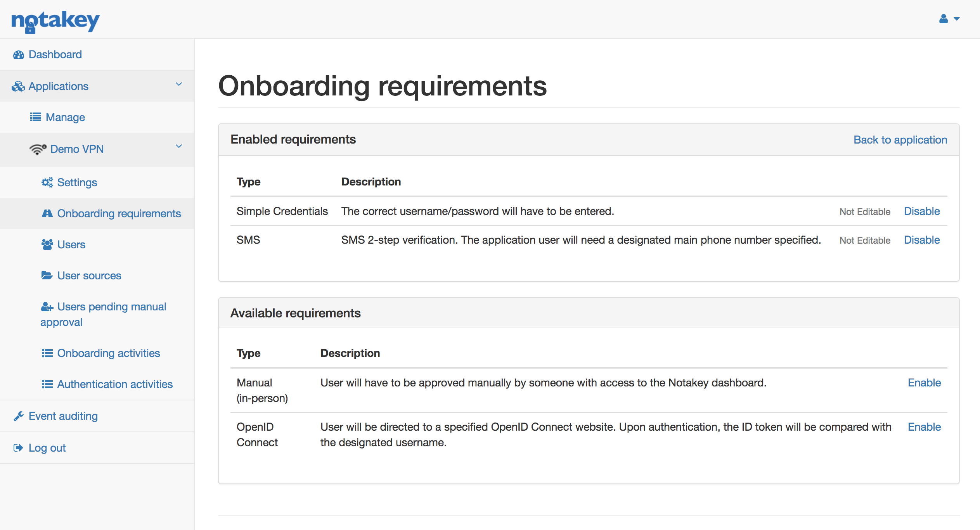This screenshot has height=530, width=980.
Task: Click the Event auditing wrench icon
Action: point(18,416)
